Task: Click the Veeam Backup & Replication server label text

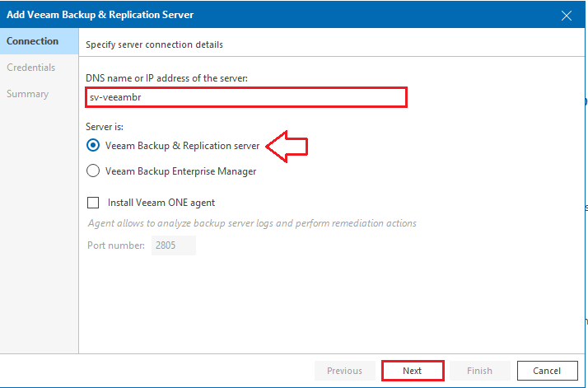Action: (x=182, y=146)
